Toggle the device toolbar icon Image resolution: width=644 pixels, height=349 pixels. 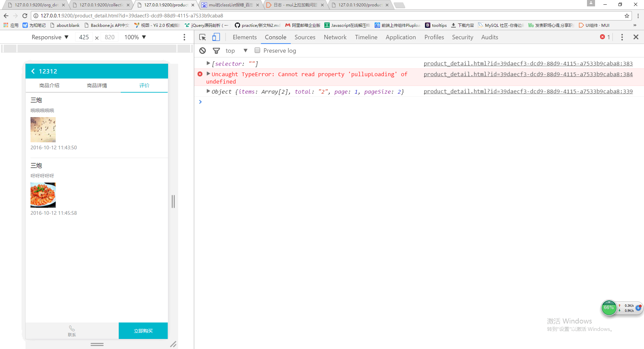pyautogui.click(x=216, y=37)
